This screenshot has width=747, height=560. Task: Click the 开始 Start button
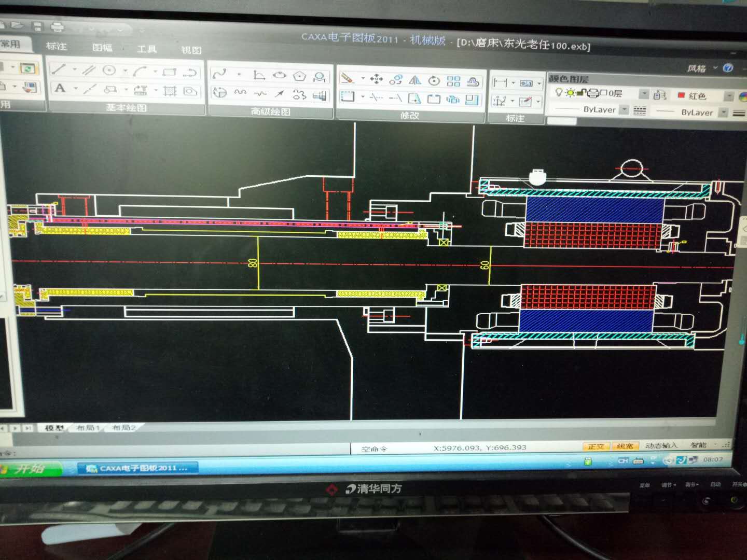29,468
